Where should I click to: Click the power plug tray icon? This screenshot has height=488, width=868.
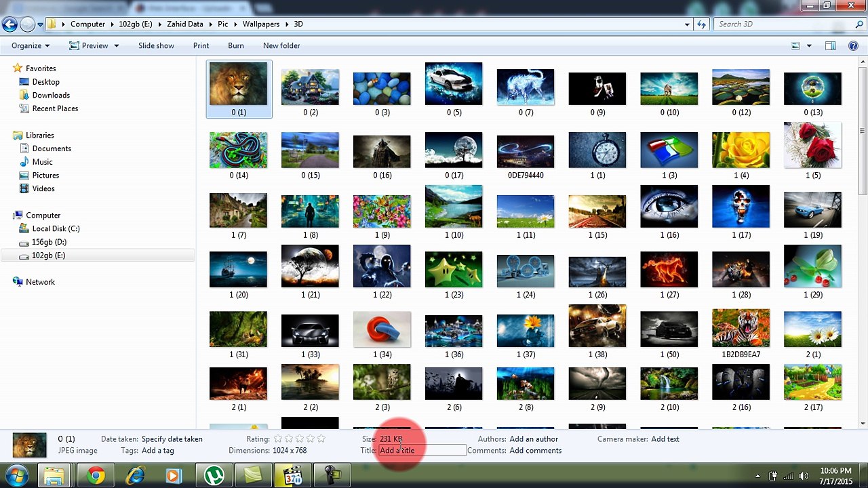point(772,476)
